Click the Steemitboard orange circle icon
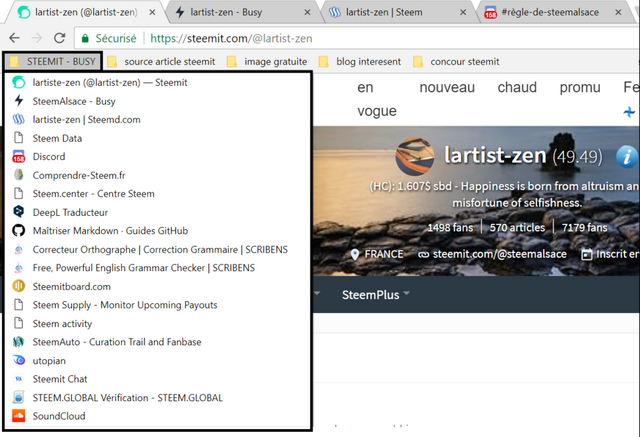This screenshot has height=437, width=640. tap(18, 286)
